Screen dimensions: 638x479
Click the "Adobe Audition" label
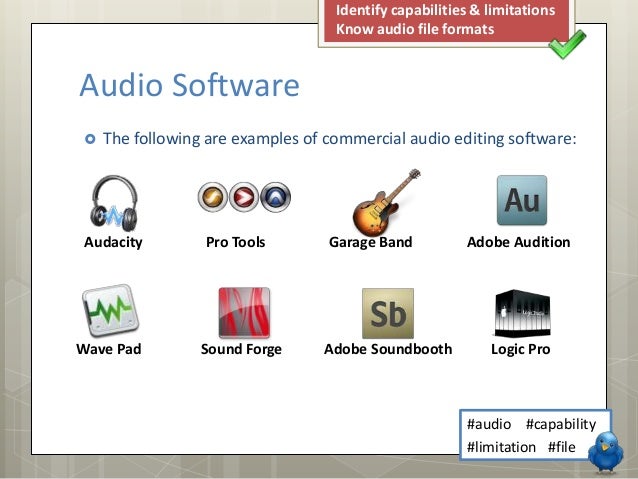519,242
